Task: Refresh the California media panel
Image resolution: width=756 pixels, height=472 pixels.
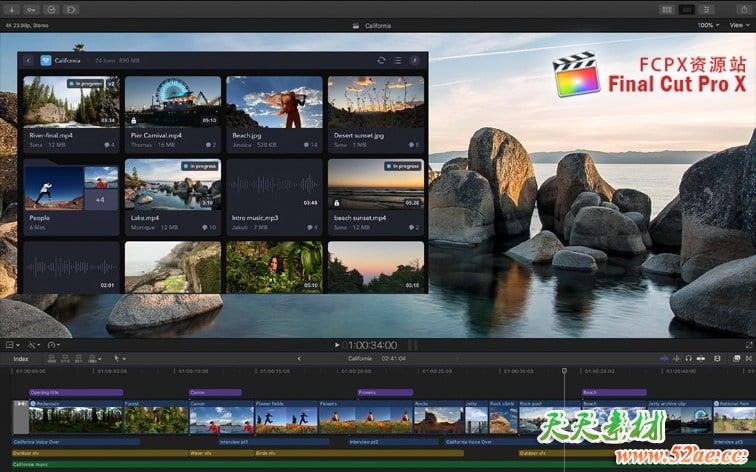Action: pyautogui.click(x=381, y=60)
